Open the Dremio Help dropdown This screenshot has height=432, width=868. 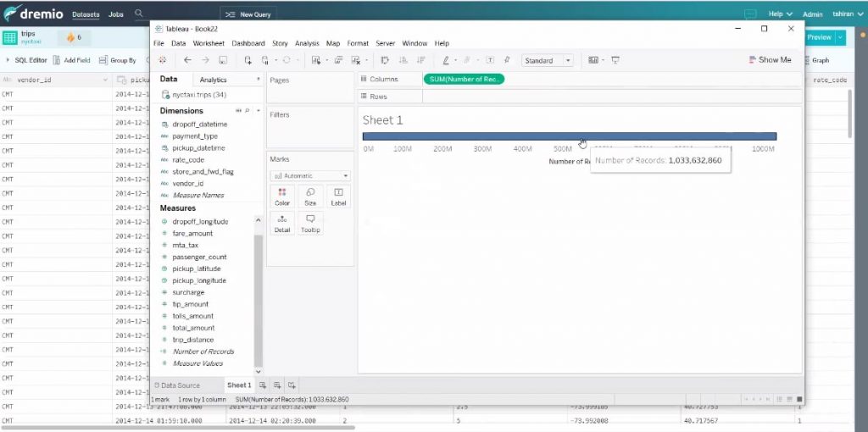780,14
